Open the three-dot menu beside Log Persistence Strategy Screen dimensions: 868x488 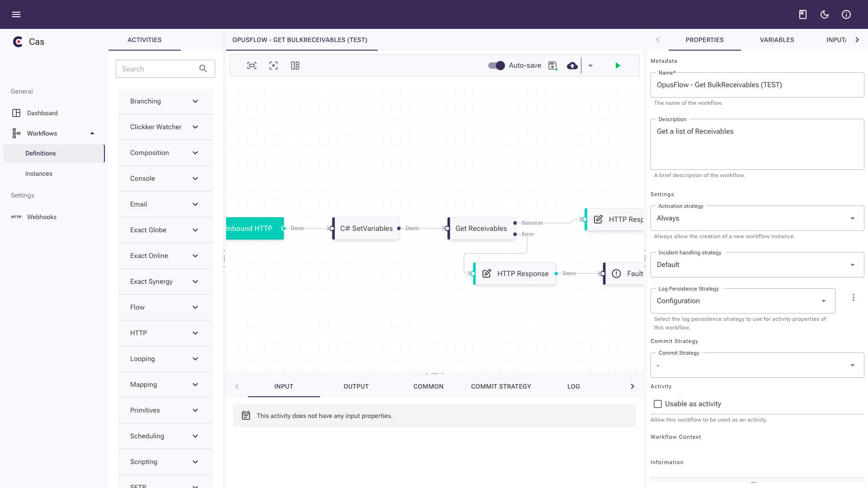[x=854, y=297]
